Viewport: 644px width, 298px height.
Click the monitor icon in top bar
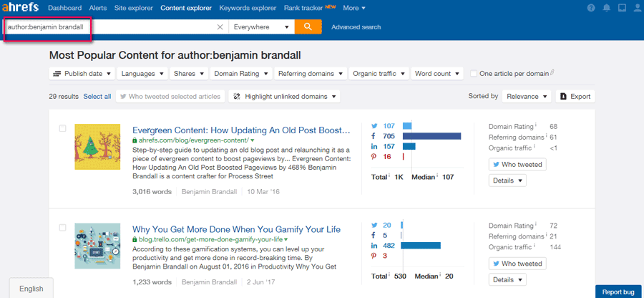tap(621, 8)
